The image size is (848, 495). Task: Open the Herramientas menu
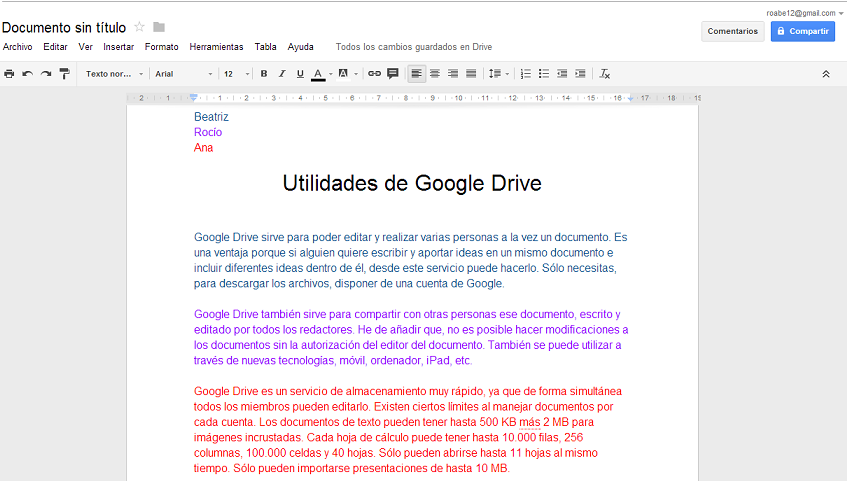216,47
